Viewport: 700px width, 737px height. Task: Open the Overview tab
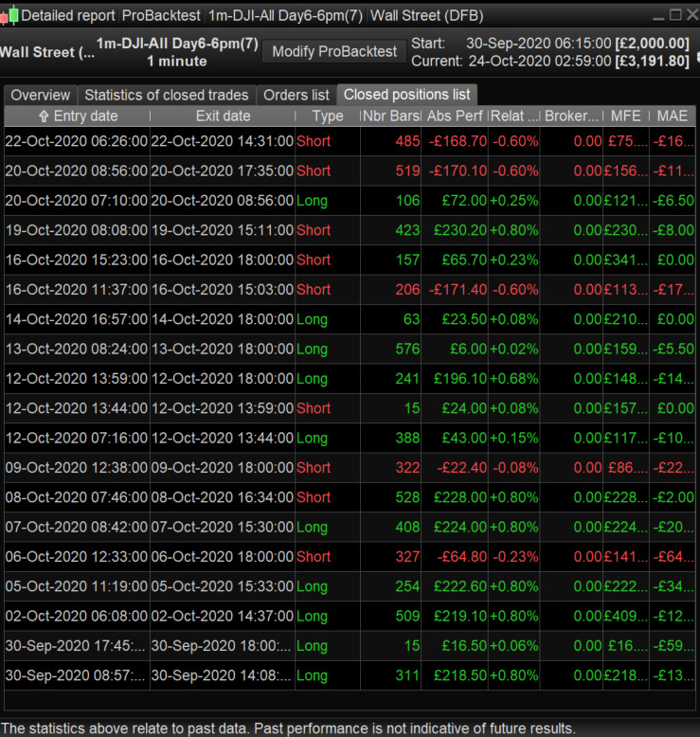tap(41, 95)
